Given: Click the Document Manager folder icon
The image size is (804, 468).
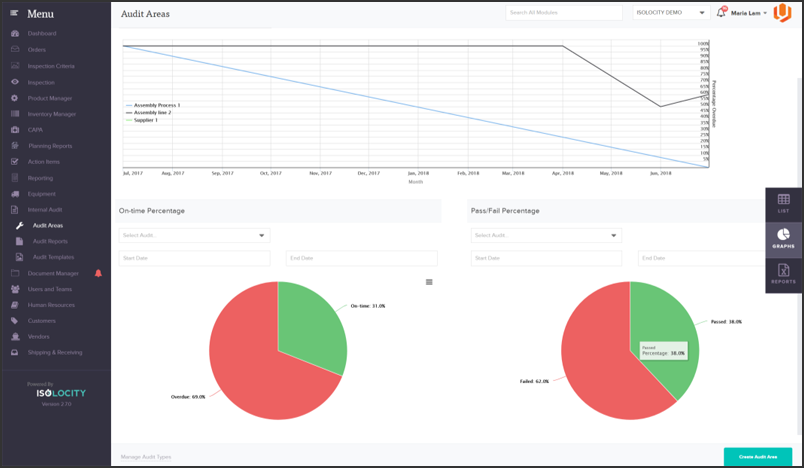Looking at the screenshot, I should click(x=15, y=273).
